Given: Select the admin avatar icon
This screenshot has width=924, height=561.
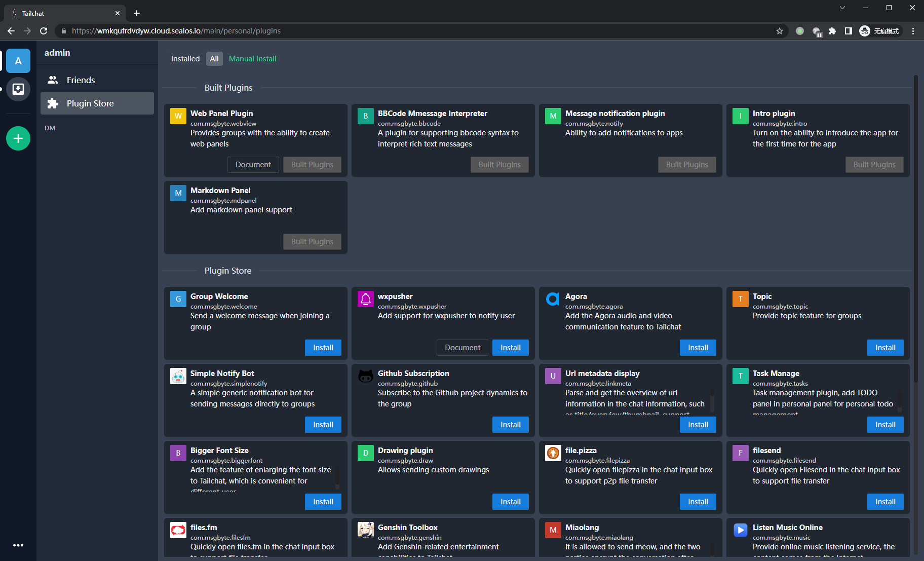Looking at the screenshot, I should [x=18, y=61].
